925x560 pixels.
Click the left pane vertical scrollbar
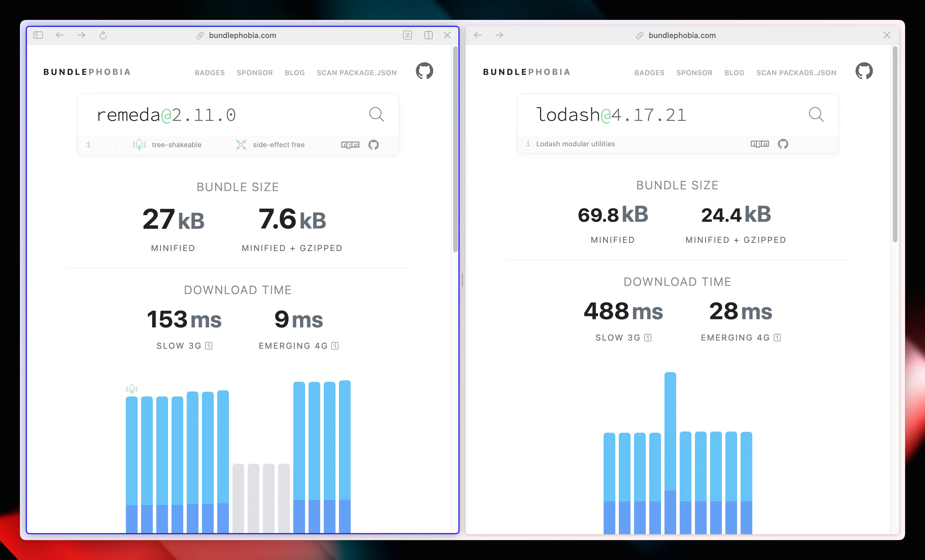point(455,150)
